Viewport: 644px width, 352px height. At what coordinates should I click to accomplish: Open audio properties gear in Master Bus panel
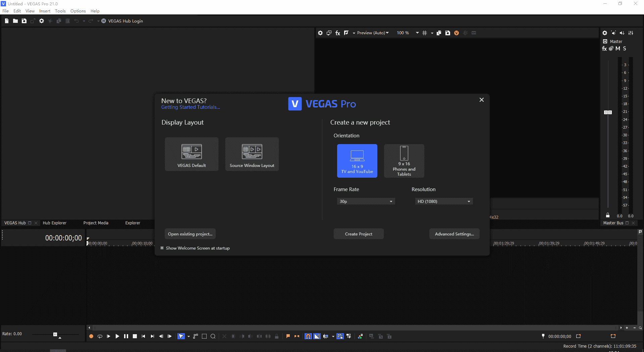tap(605, 33)
